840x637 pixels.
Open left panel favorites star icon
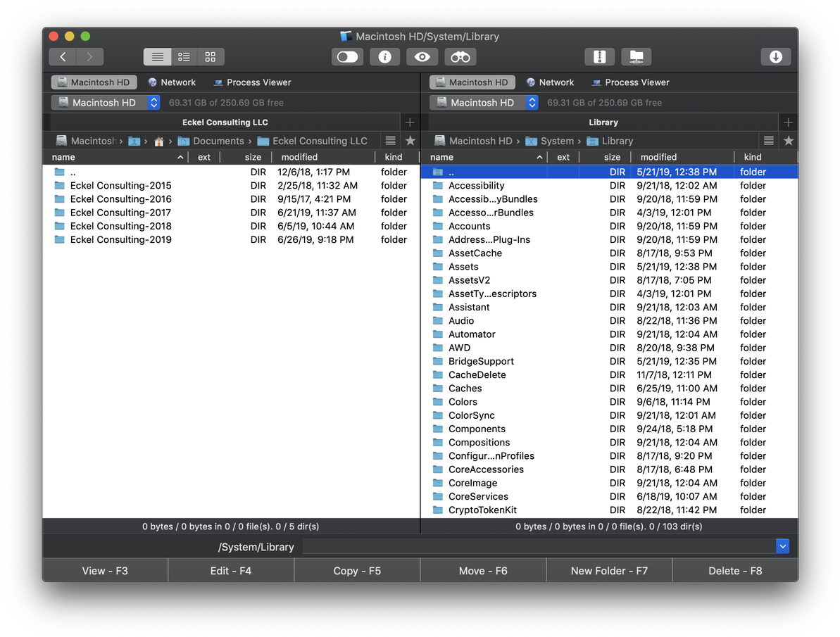pos(410,140)
